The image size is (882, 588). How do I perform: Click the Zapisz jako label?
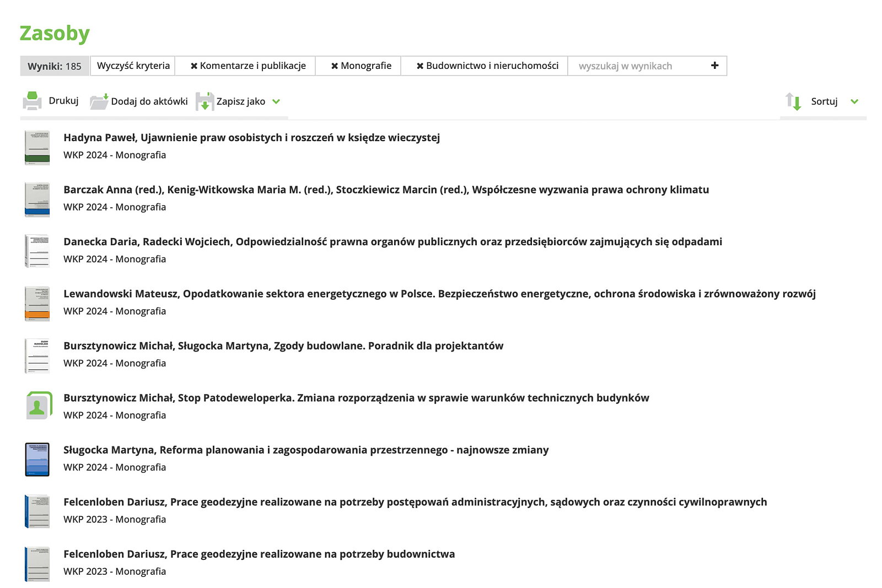(241, 101)
